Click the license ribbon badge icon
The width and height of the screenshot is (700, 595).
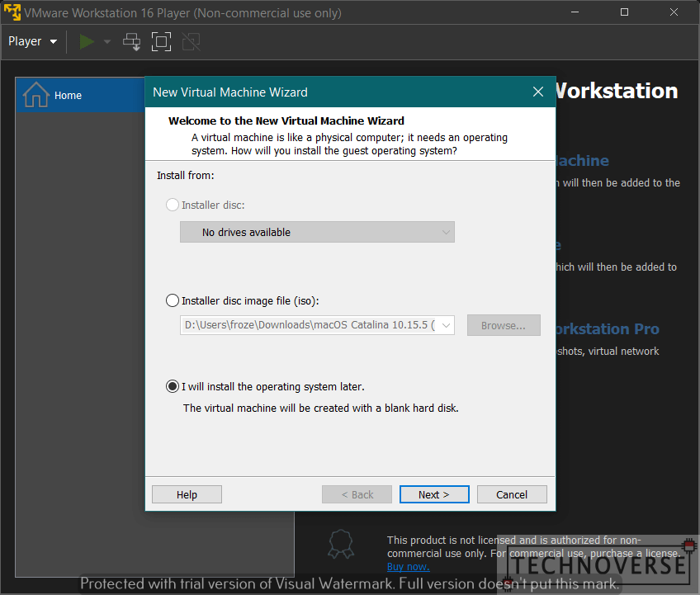click(341, 544)
